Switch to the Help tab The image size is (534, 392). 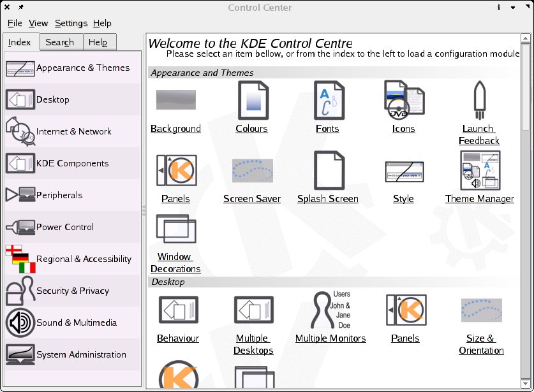pos(100,42)
